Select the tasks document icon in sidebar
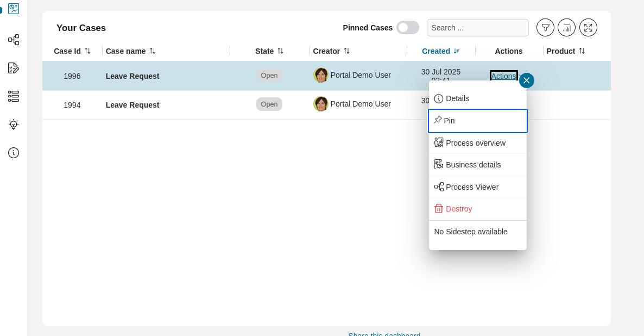 click(13, 68)
